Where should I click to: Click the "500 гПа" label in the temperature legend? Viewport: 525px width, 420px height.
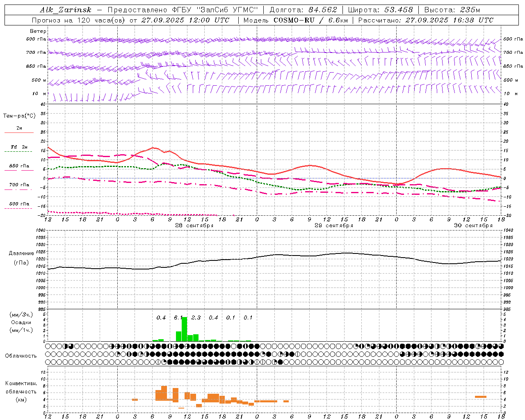pyautogui.click(x=19, y=204)
